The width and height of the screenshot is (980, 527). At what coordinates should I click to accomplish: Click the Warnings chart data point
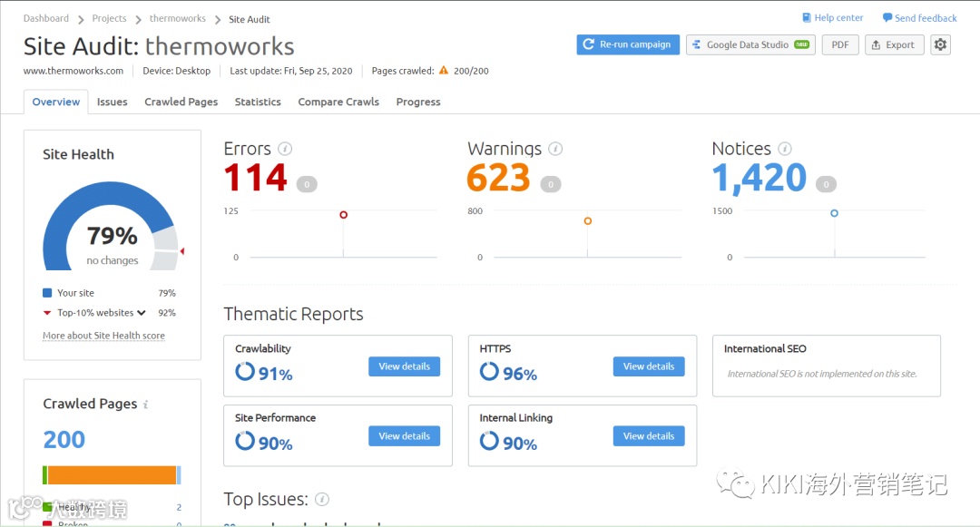pyautogui.click(x=587, y=221)
